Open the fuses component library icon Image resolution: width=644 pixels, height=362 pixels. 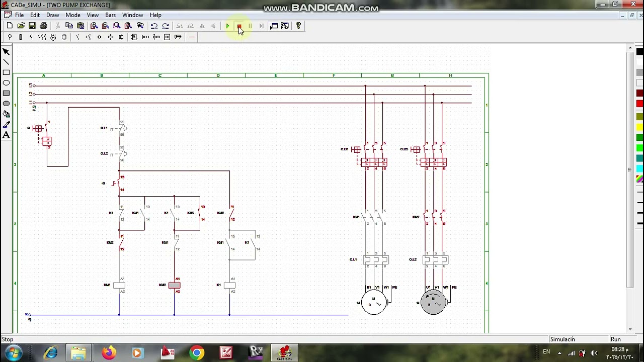pos(20,37)
